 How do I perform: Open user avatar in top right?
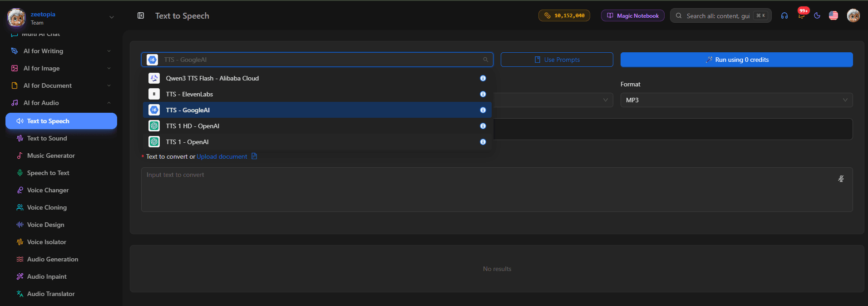pyautogui.click(x=853, y=15)
